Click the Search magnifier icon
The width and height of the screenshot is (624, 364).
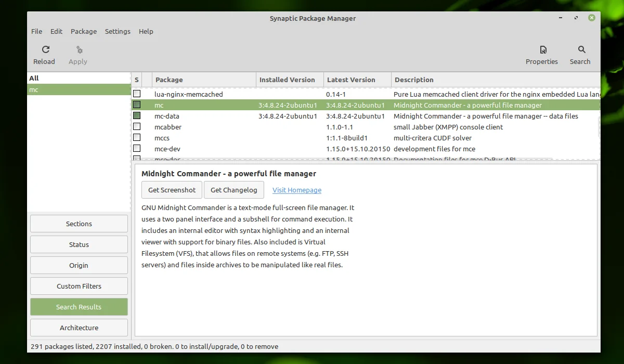tap(581, 49)
